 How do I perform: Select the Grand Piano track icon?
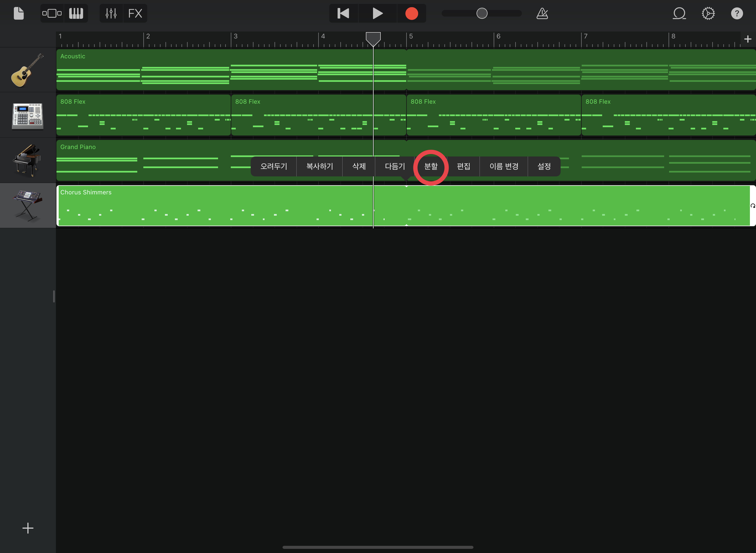click(x=27, y=160)
